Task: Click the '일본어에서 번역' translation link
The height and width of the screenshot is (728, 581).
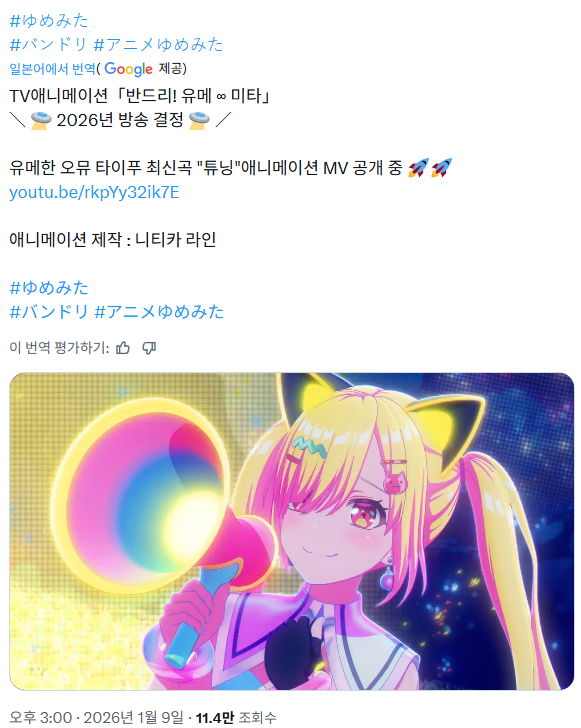Action: [x=52, y=69]
